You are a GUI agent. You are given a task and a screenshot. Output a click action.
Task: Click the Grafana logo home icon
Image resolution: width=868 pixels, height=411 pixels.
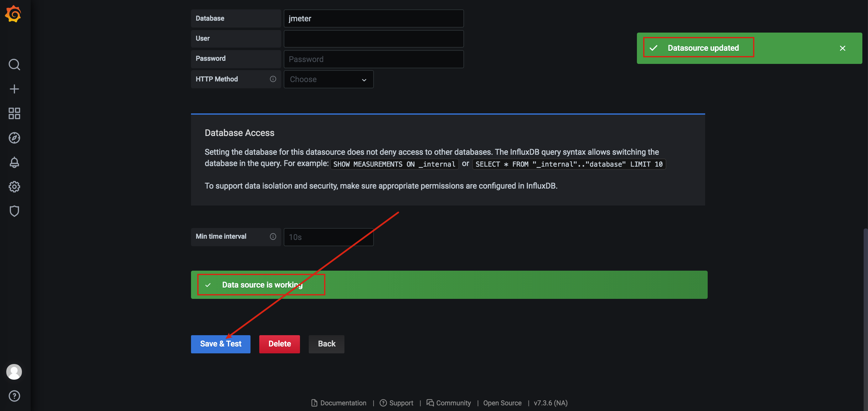13,14
